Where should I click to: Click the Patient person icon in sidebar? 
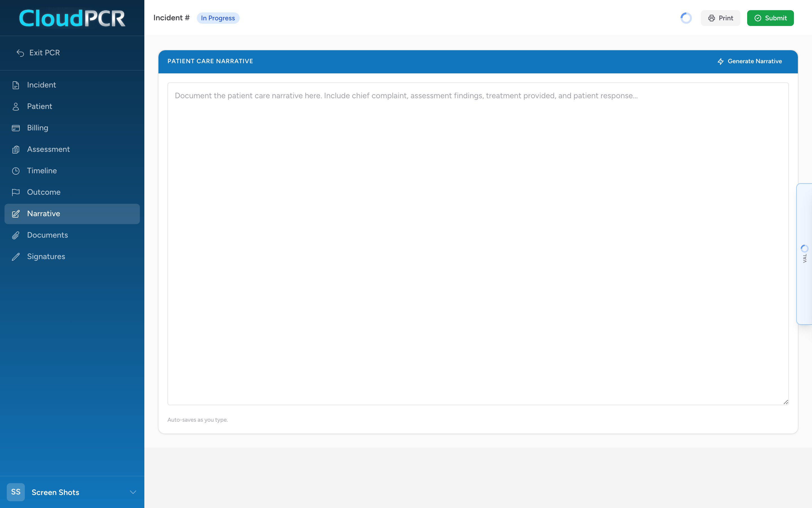coord(16,106)
